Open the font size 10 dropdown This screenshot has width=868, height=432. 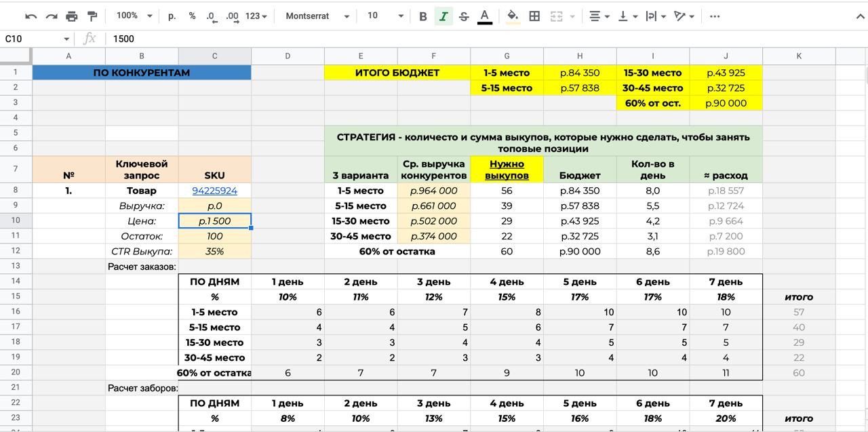click(x=384, y=16)
